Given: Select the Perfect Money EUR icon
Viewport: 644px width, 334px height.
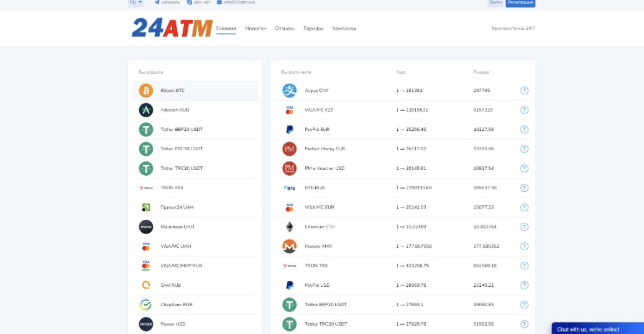Looking at the screenshot, I should (x=289, y=149).
